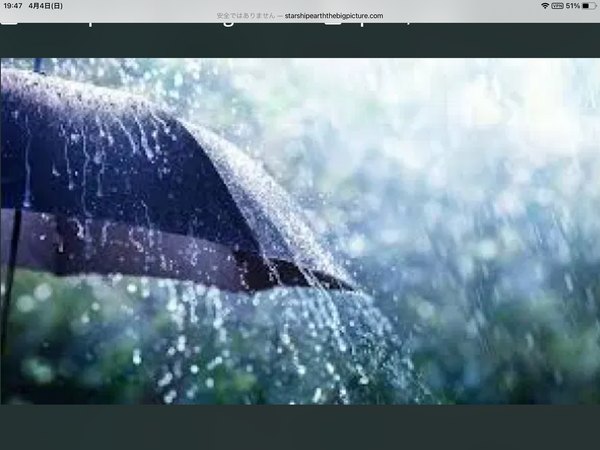Tap the 4月4日(日) date label
Image resolution: width=600 pixels, height=450 pixels.
(46, 6)
